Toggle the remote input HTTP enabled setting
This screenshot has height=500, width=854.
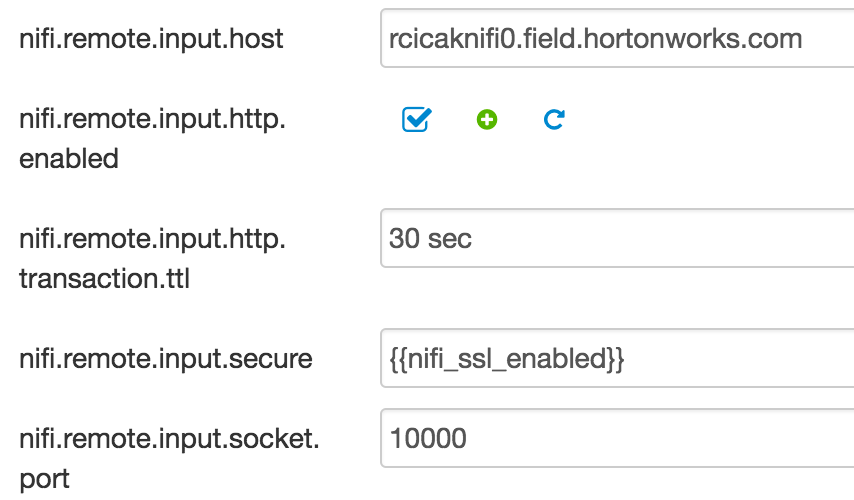point(416,120)
